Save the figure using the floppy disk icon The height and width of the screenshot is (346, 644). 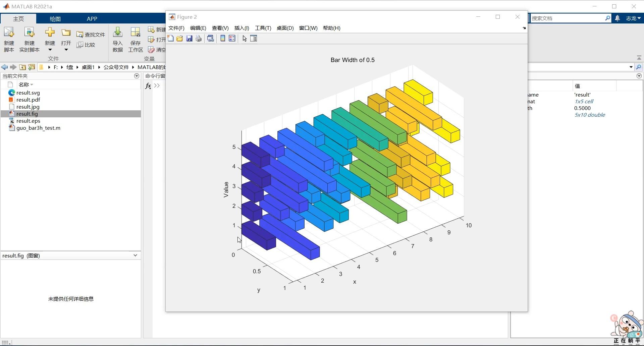(x=189, y=38)
